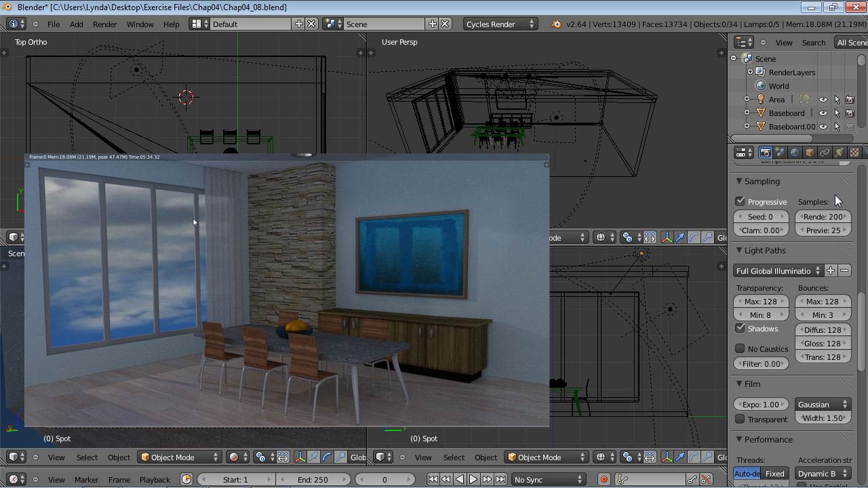Image resolution: width=868 pixels, height=488 pixels.
Task: Open the Render menu in top header
Action: click(x=104, y=24)
